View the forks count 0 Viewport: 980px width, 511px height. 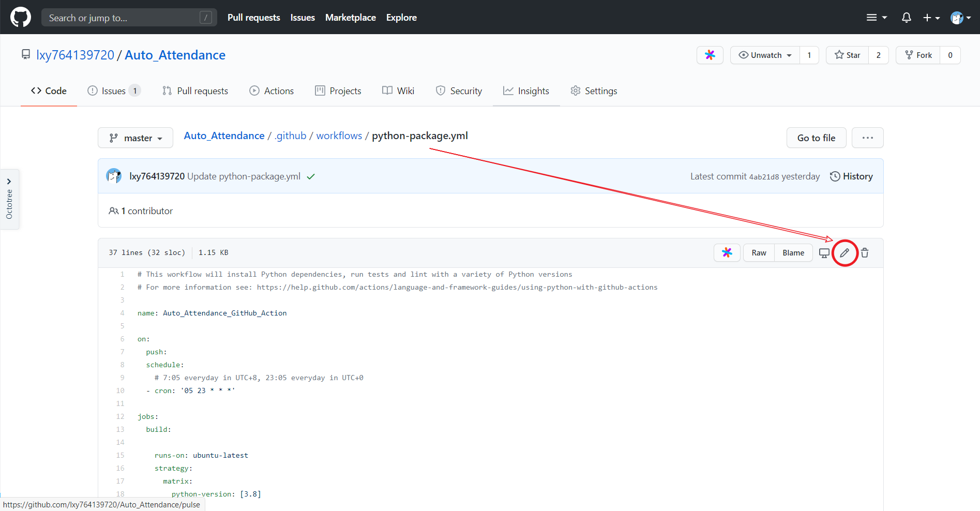[x=950, y=55]
